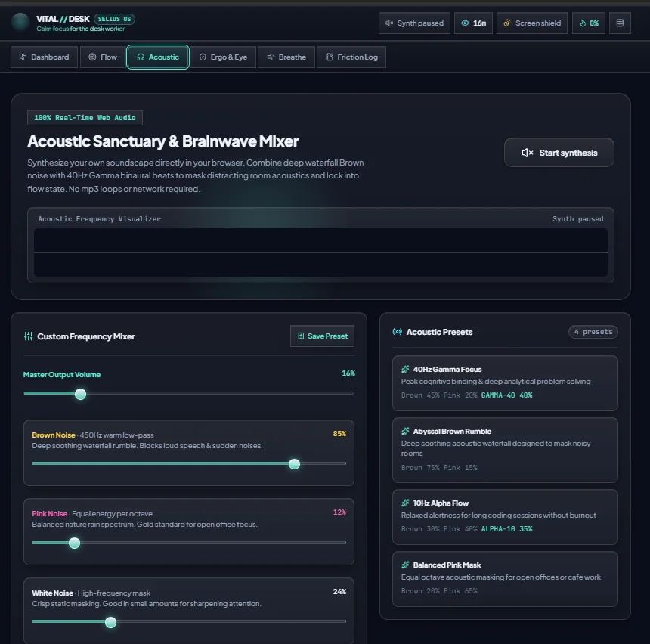Click the White Noise slider handle
This screenshot has height=644, width=650.
tap(110, 622)
